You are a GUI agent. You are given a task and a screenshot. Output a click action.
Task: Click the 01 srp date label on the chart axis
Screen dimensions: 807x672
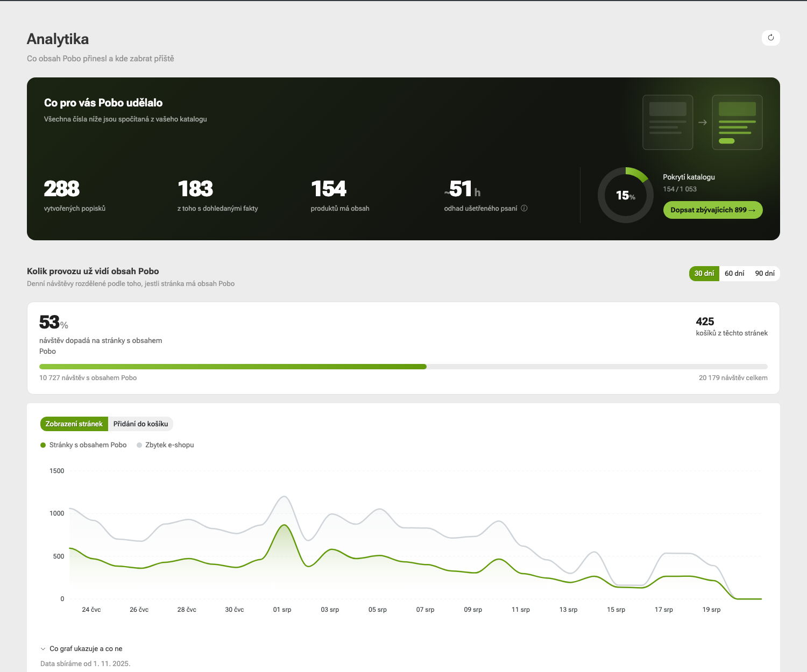[x=282, y=610]
